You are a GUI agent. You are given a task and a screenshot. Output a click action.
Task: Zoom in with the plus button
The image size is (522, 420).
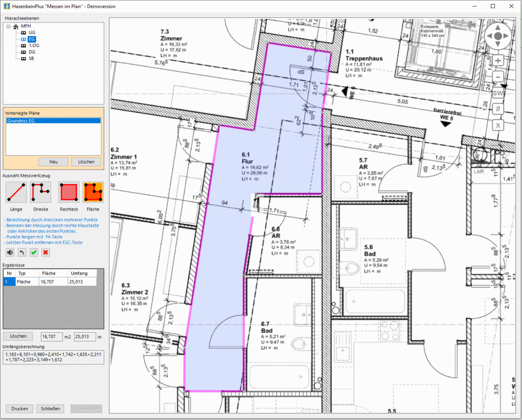(498, 61)
